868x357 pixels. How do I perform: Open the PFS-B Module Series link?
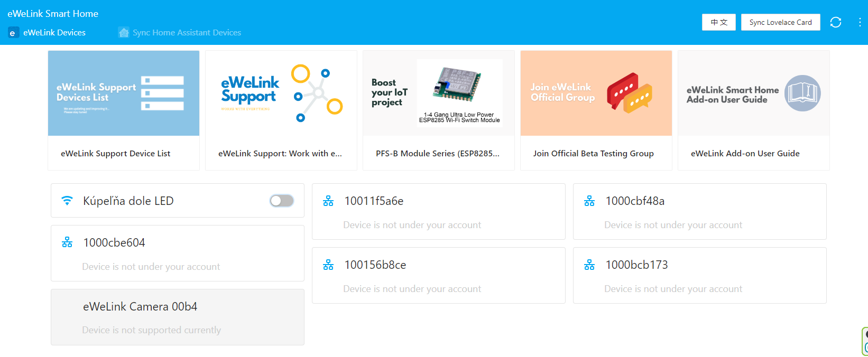tap(438, 153)
